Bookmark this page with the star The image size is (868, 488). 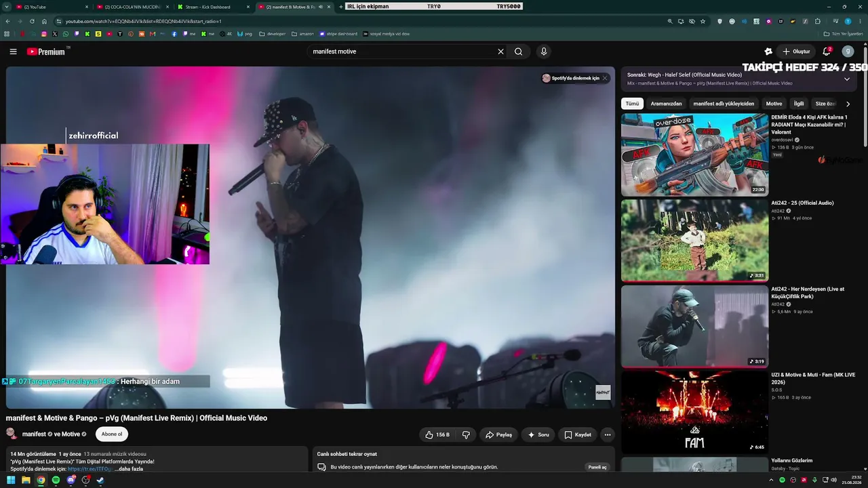703,21
